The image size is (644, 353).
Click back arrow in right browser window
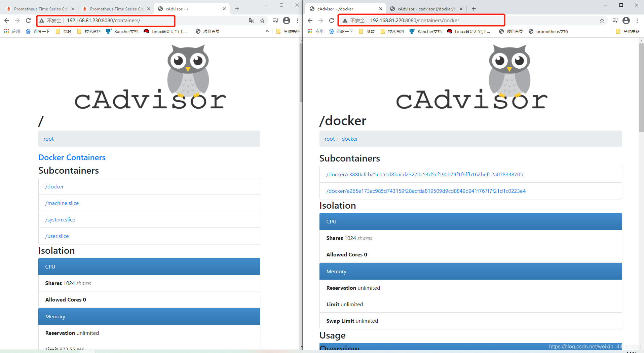pos(310,21)
